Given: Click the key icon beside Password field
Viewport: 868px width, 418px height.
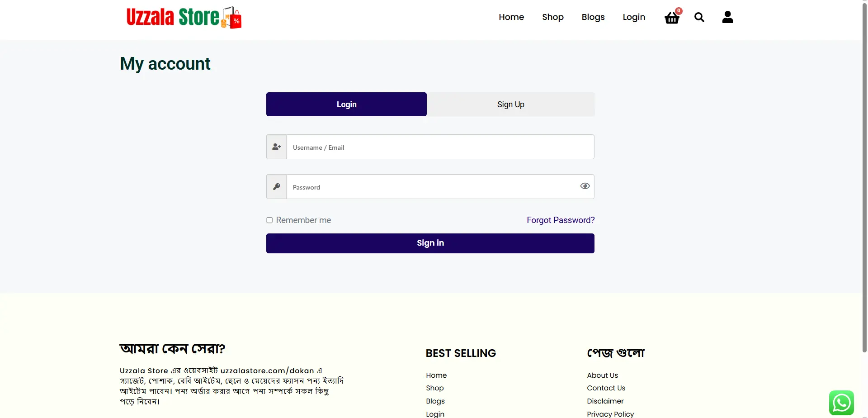Looking at the screenshot, I should pyautogui.click(x=277, y=187).
